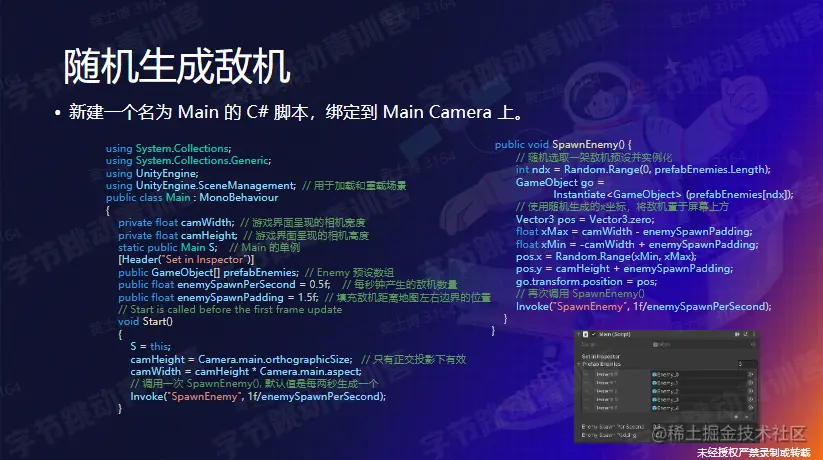Click 'public class Main : MonoBehaviour' line
Screen dimensions: 823x460
[192, 197]
